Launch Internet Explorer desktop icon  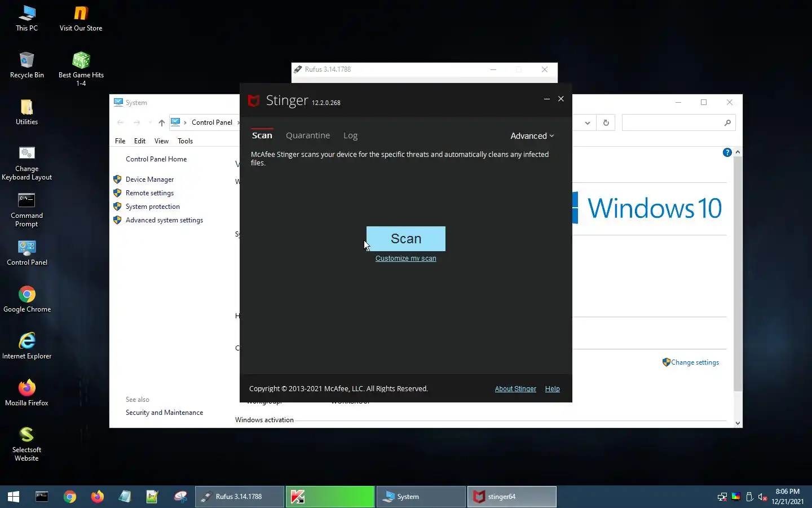pyautogui.click(x=27, y=347)
